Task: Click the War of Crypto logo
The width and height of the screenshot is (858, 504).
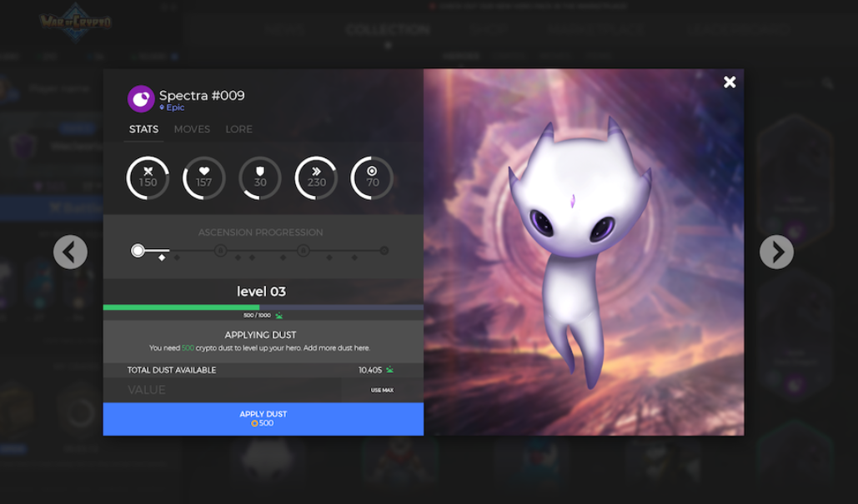Action: pyautogui.click(x=76, y=22)
